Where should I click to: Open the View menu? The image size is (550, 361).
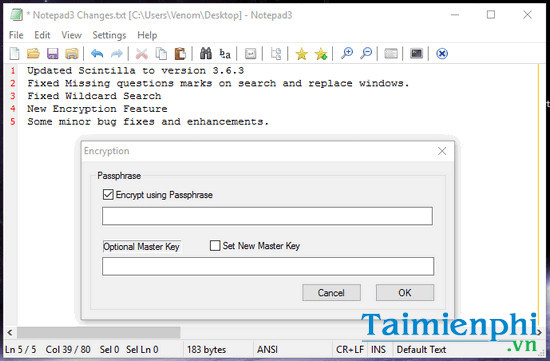(72, 35)
